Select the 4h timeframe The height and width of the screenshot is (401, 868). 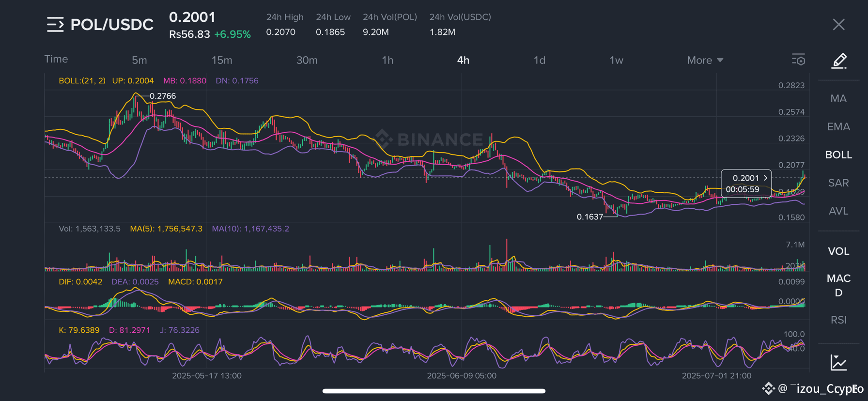click(x=463, y=60)
